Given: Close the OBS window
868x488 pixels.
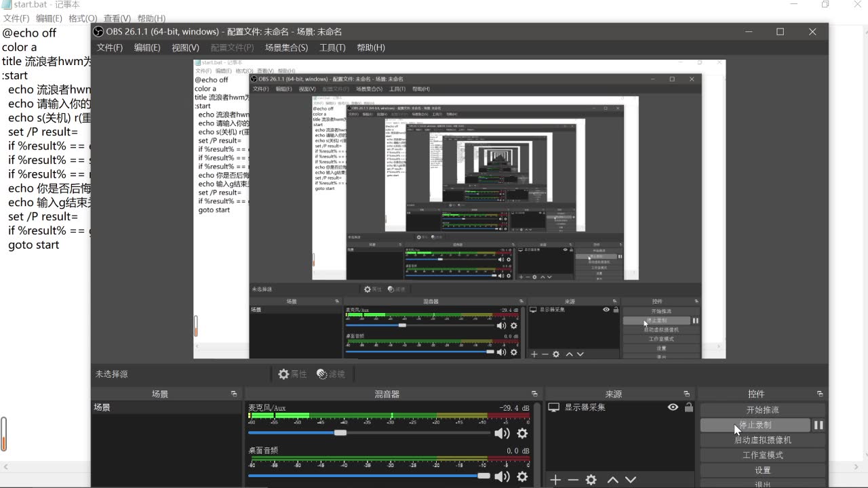Looking at the screenshot, I should point(812,32).
